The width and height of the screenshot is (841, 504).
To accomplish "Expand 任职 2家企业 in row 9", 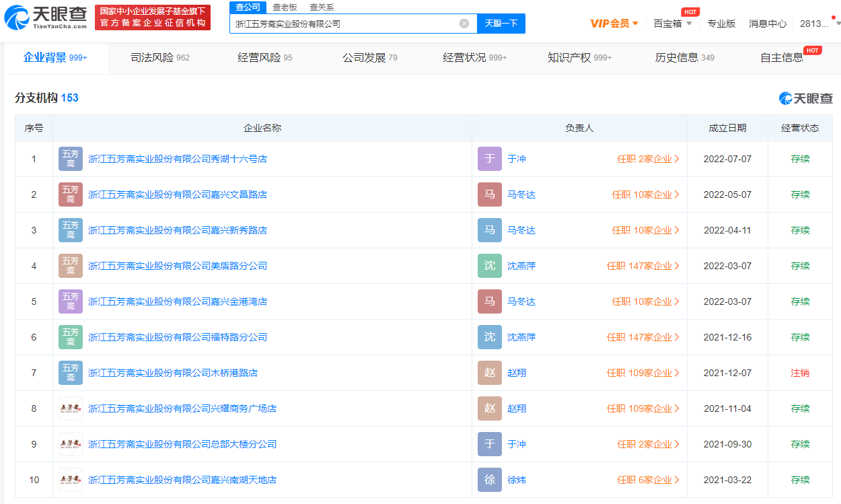I will (648, 444).
